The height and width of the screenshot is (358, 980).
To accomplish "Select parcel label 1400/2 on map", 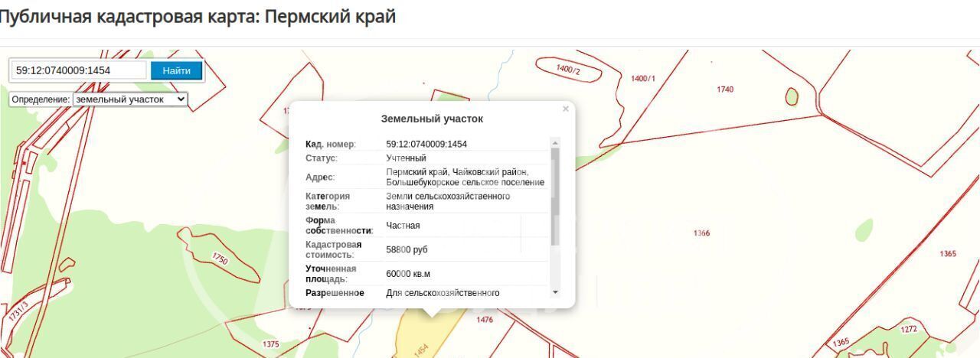I will [568, 70].
